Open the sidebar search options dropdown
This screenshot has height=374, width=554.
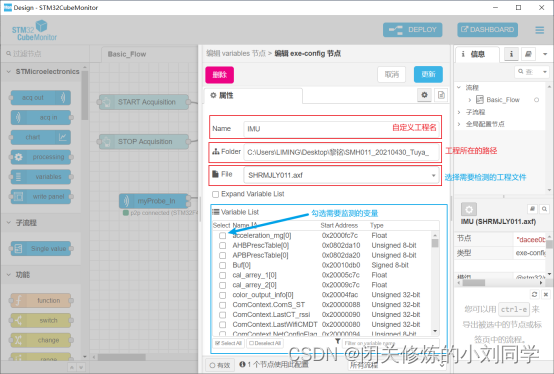[x=545, y=72]
